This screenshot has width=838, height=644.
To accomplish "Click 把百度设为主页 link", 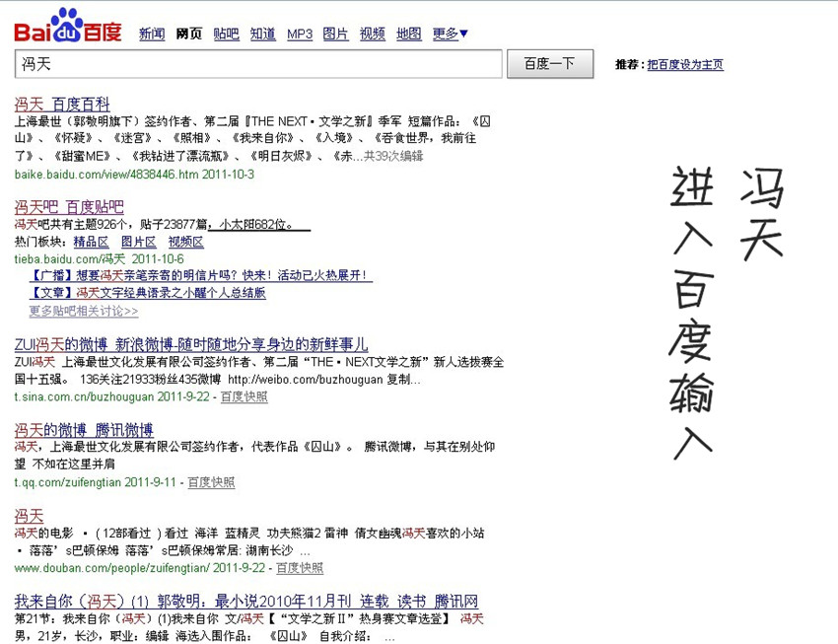I will (685, 65).
